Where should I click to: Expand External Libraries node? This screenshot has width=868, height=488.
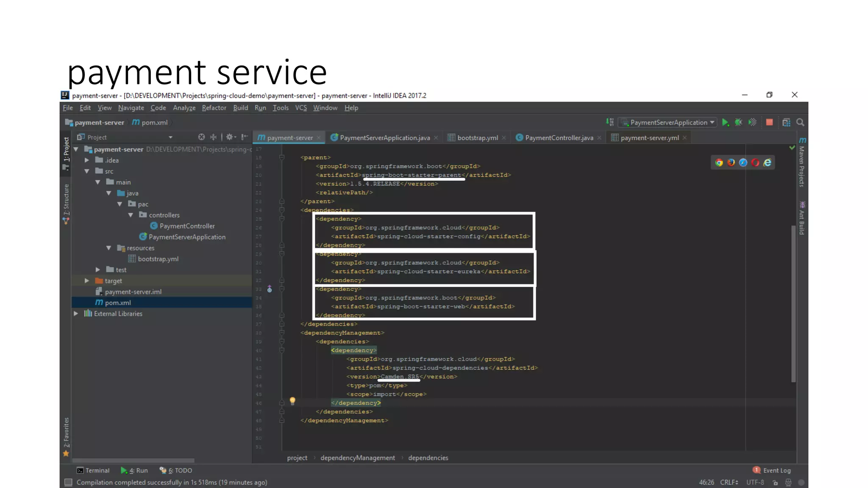(x=76, y=314)
